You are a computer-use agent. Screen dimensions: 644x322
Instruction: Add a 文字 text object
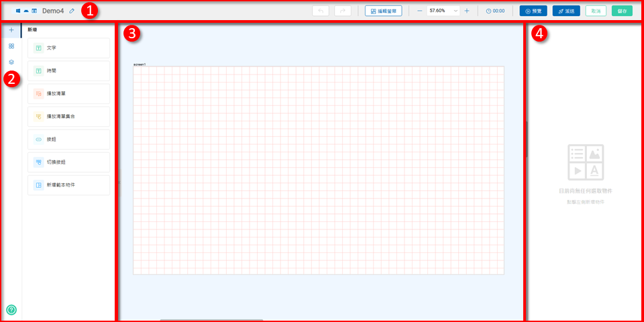click(68, 48)
